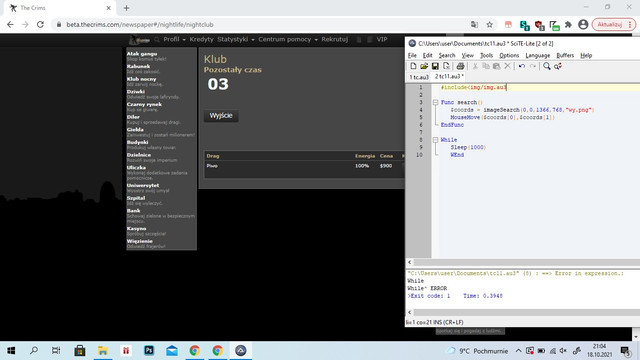
Task: Click the Delete icon in SciTE
Action: (507, 66)
